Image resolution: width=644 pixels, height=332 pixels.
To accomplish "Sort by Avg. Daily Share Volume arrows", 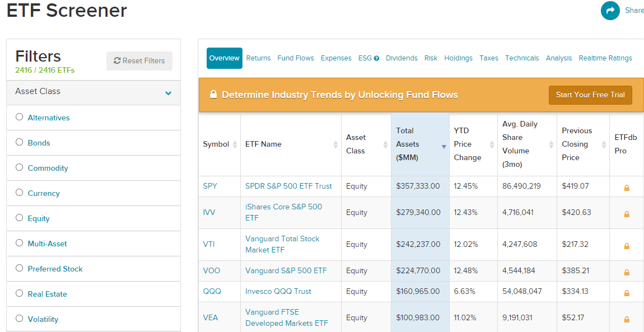I will [x=551, y=144].
